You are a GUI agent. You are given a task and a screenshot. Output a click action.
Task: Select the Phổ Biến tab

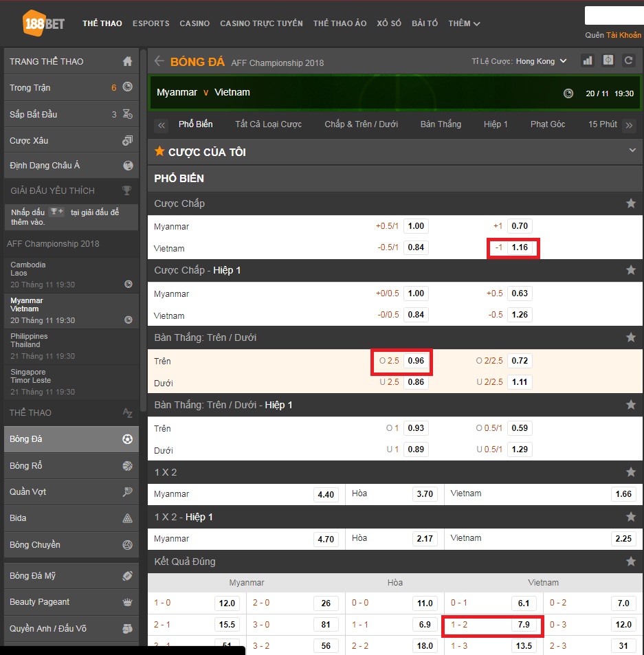pos(195,124)
